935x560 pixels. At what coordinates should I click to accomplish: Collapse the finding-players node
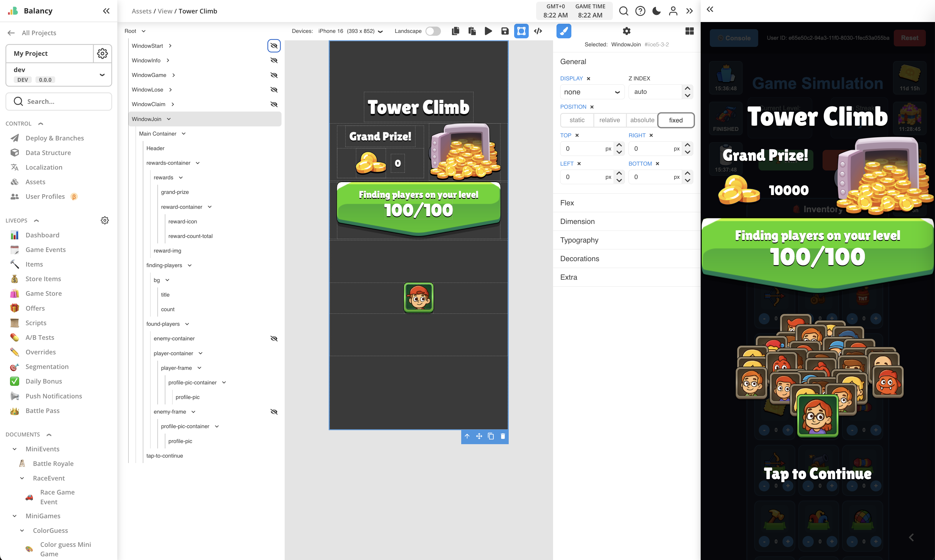pyautogui.click(x=189, y=265)
